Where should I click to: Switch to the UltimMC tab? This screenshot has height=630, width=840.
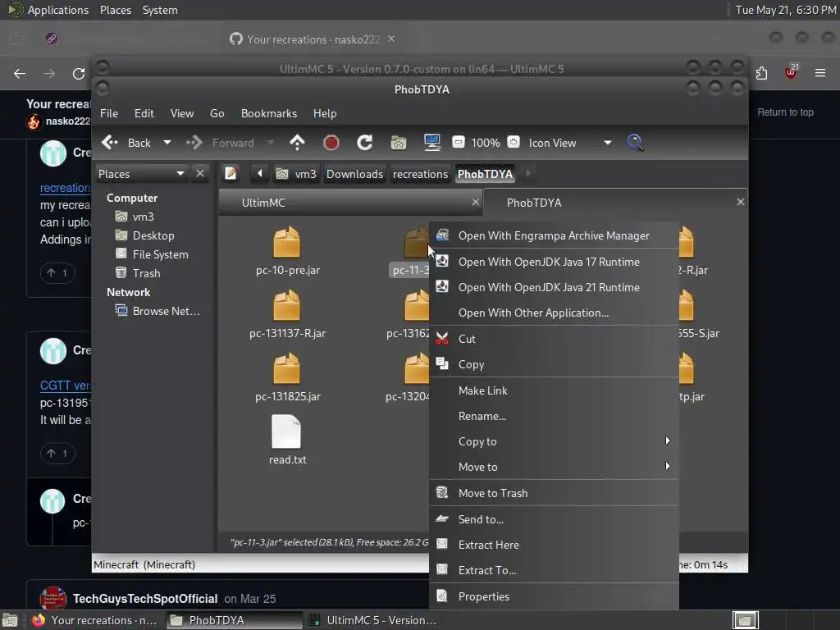point(351,203)
